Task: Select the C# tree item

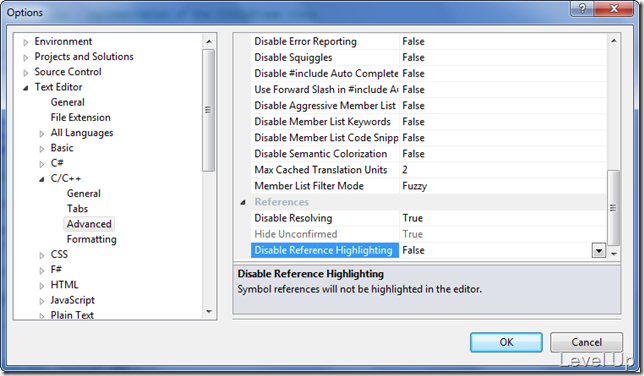Action: point(57,163)
